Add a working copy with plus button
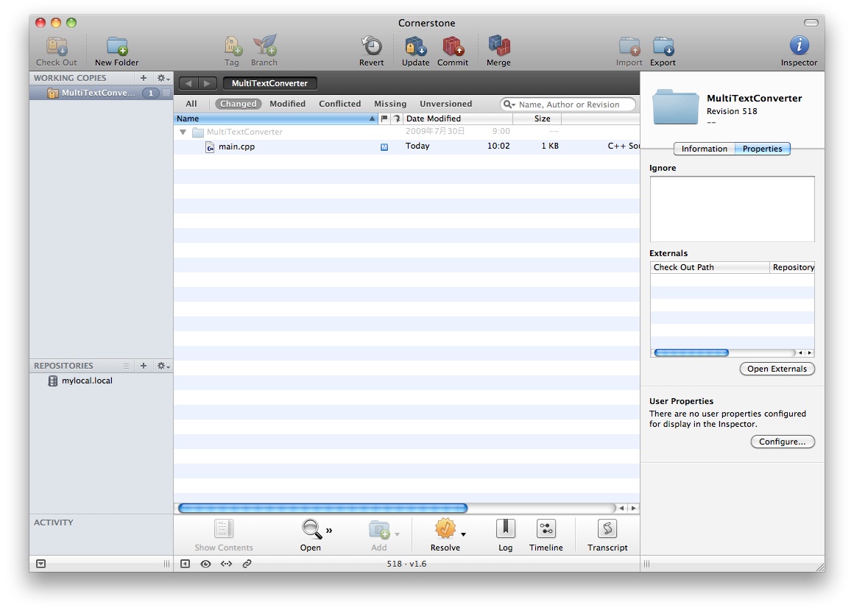Image resolution: width=854 pixels, height=616 pixels. pos(144,78)
